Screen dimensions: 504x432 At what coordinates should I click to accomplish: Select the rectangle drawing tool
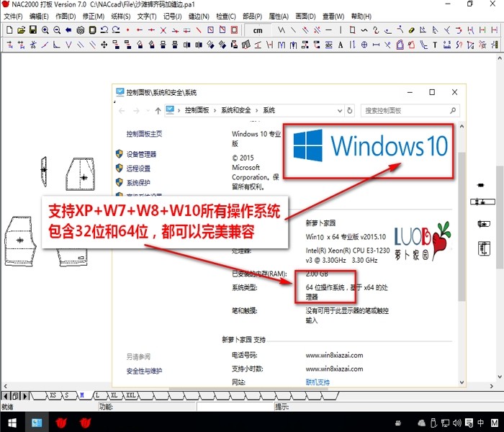click(352, 30)
